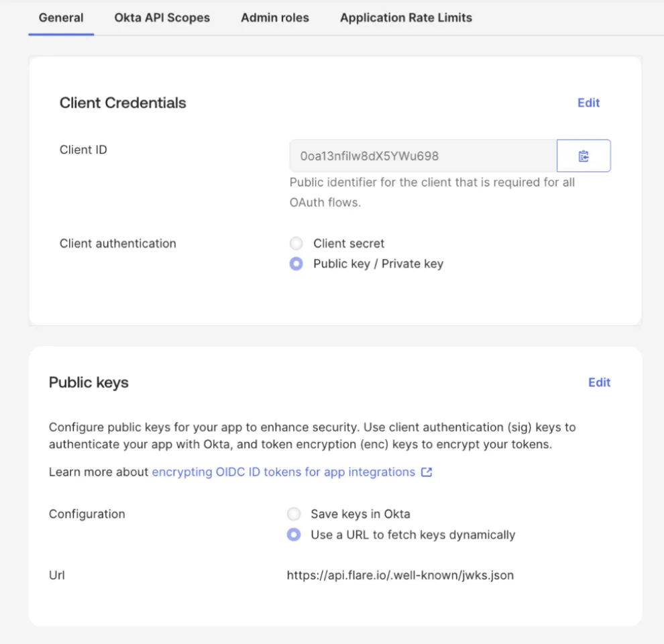Click the Public keys heading
Screen dimensions: 664x644
[x=89, y=382]
